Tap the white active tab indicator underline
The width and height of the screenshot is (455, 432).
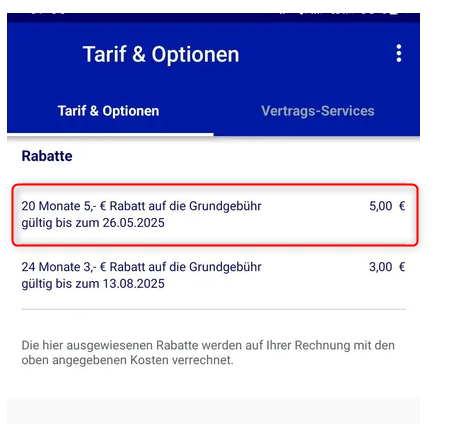pos(110,134)
